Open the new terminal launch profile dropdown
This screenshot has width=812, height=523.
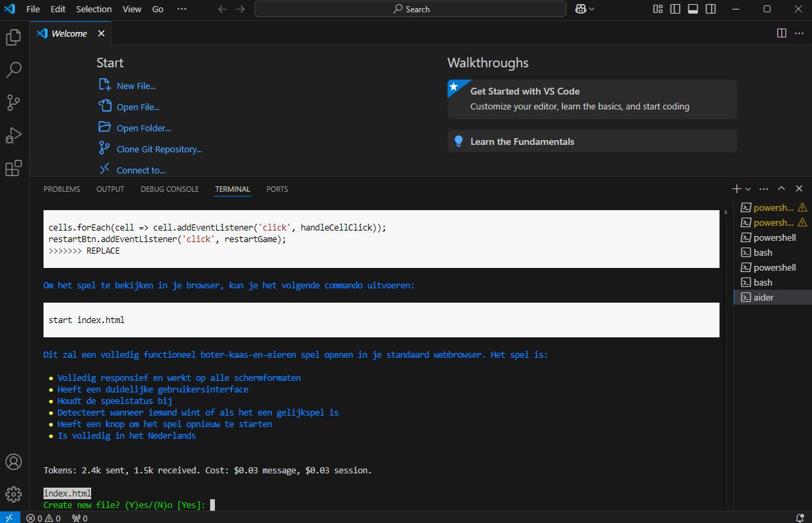pos(748,189)
